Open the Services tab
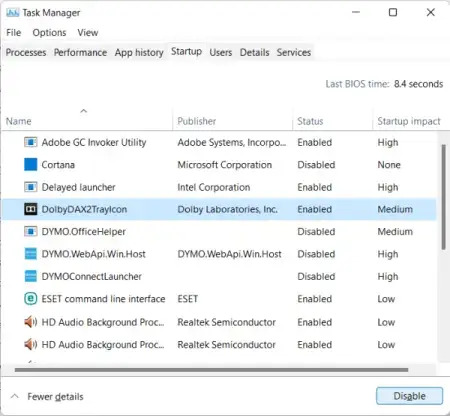This screenshot has height=416, width=450. pyautogui.click(x=294, y=52)
